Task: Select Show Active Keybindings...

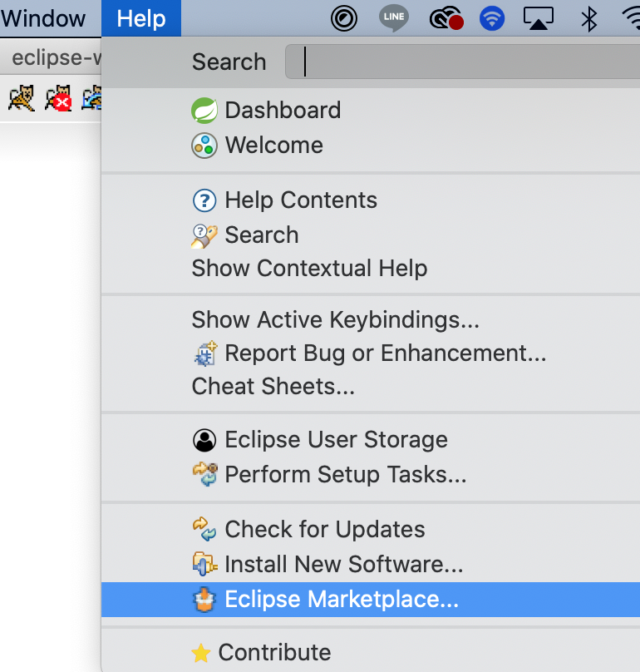Action: 371,319
